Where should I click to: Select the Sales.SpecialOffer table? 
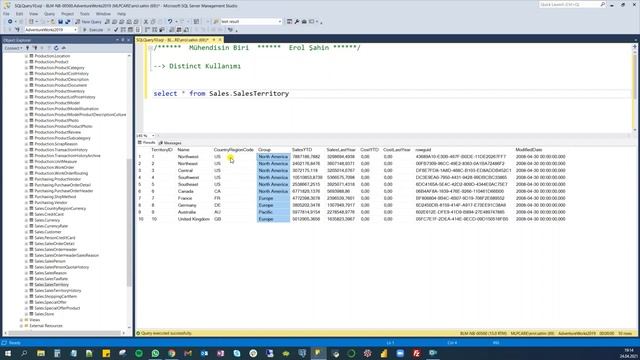pos(50,302)
